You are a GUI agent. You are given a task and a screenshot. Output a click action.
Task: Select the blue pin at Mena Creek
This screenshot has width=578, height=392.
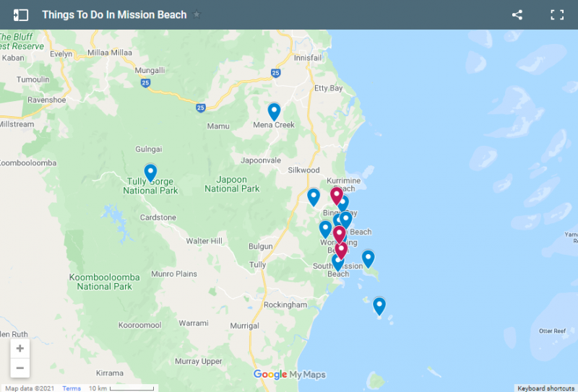(x=274, y=111)
